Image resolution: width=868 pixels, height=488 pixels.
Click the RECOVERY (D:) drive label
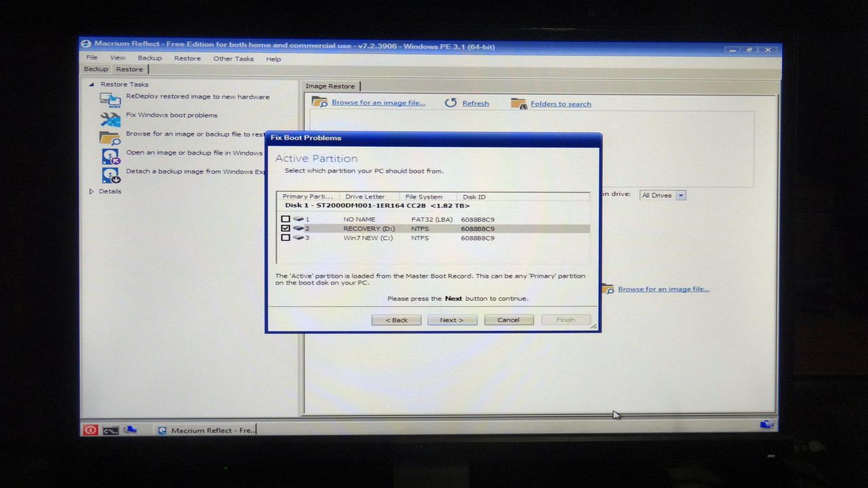coord(369,229)
